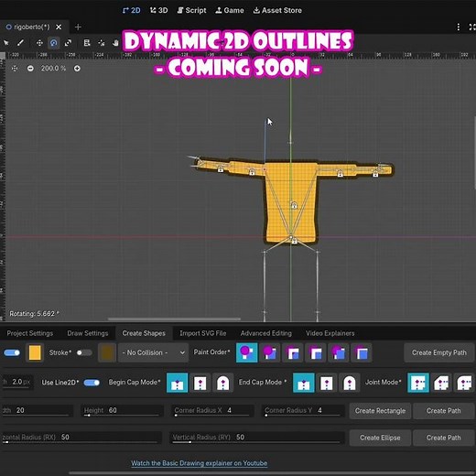Select the first Paint Order icon

click(x=246, y=352)
